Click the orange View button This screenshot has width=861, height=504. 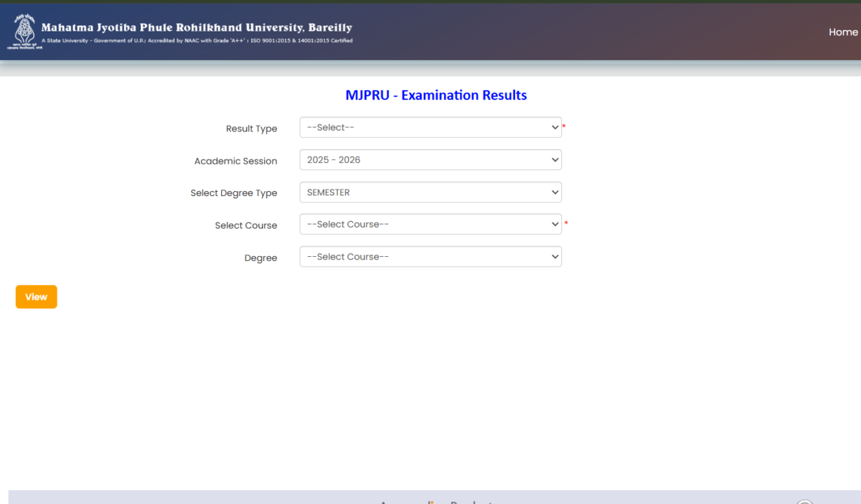pos(36,296)
